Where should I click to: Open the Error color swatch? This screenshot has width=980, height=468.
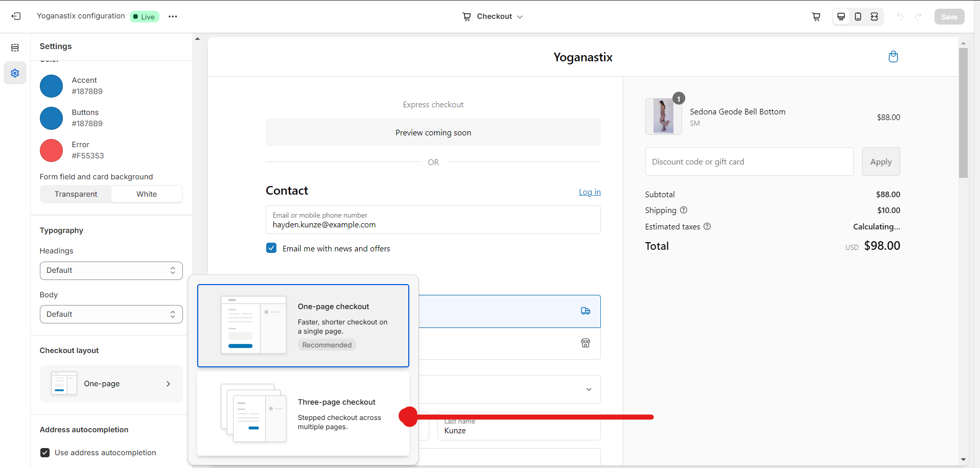click(x=52, y=150)
